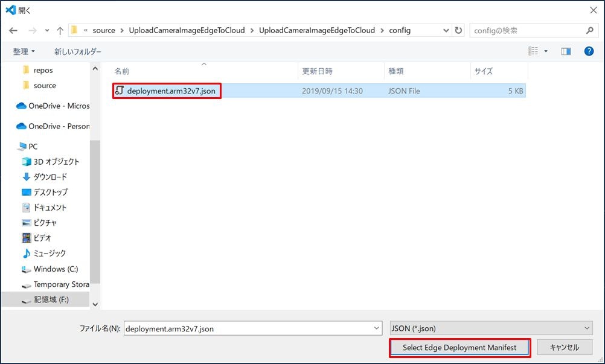Open 3D オブジェクト folder

click(51, 162)
